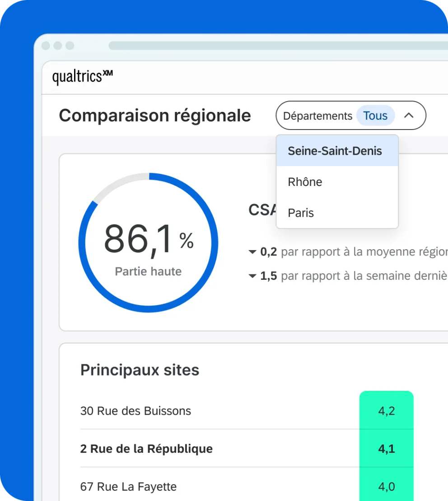Viewport: 448px width, 501px height.
Task: Open the Départements filter dropdown
Action: pyautogui.click(x=351, y=116)
